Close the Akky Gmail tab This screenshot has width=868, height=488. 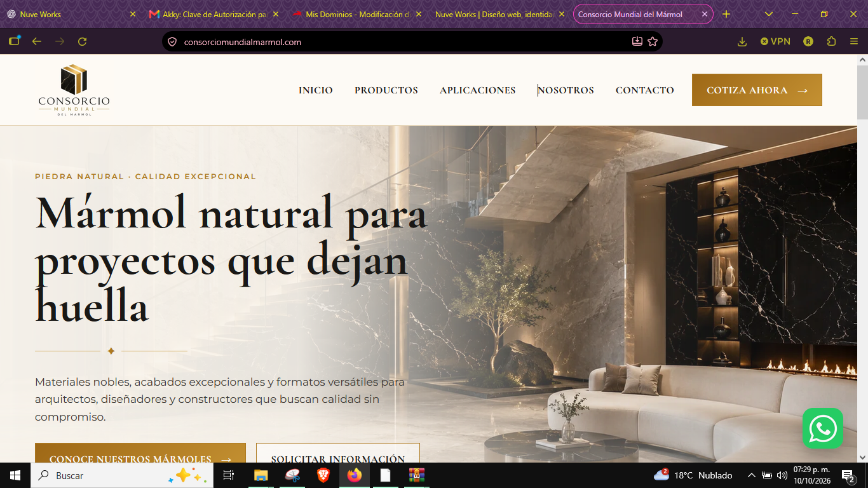[276, 14]
